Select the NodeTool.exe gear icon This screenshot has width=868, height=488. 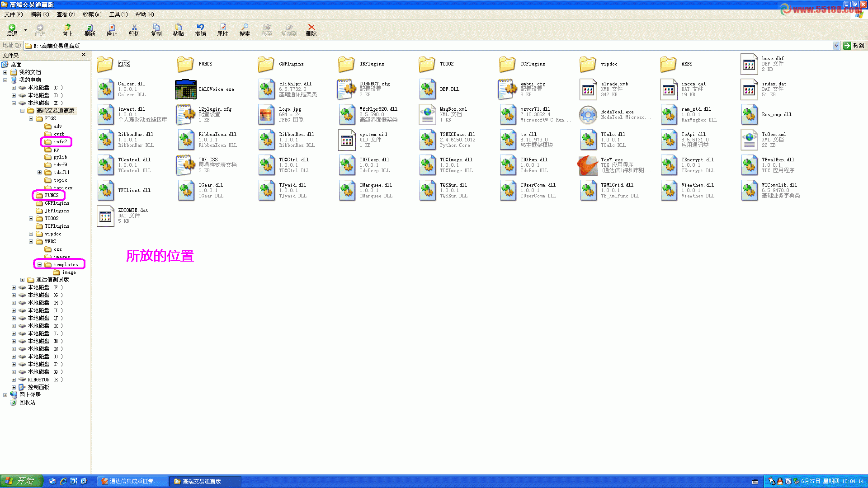[x=588, y=114]
